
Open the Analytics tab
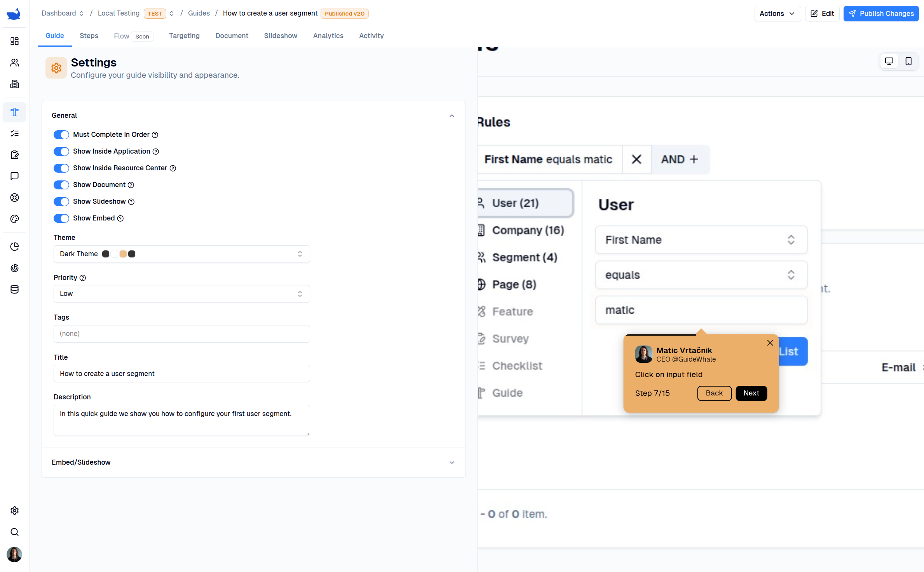click(328, 36)
